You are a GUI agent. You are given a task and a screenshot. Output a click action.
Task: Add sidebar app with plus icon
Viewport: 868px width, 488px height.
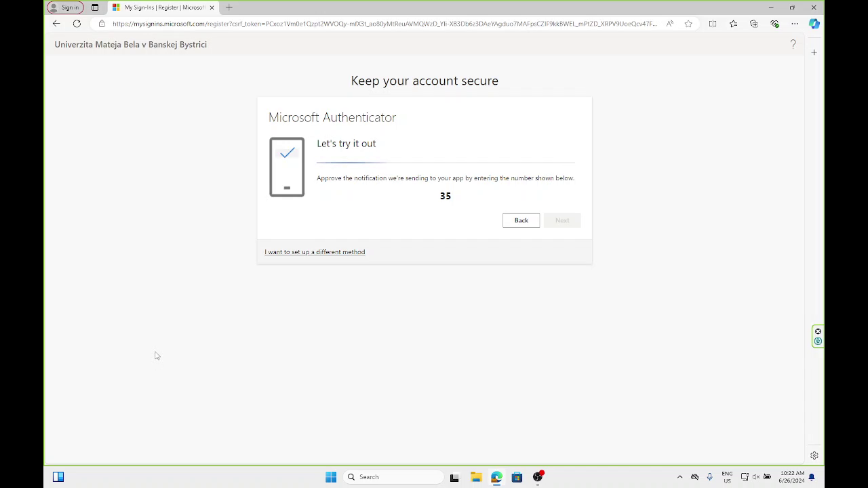[814, 52]
